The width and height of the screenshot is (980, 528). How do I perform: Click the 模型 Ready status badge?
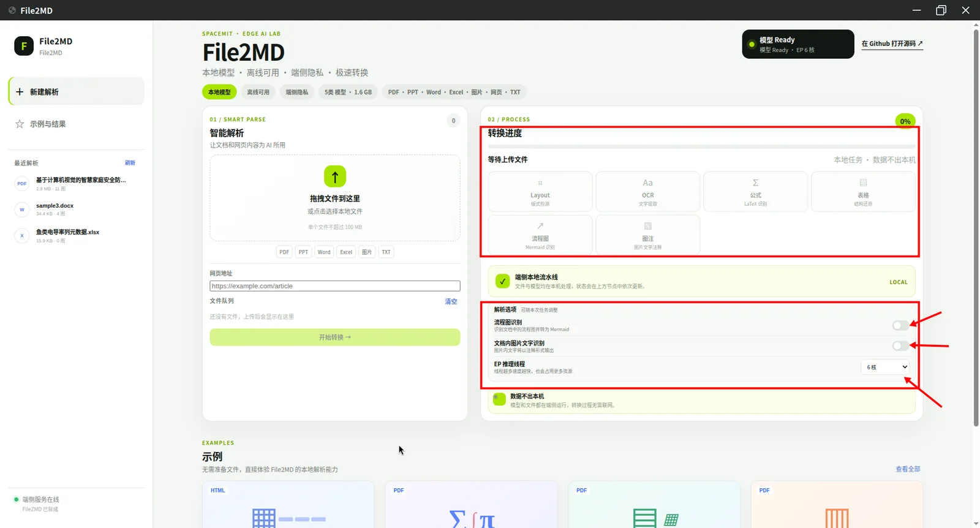pyautogui.click(x=798, y=44)
